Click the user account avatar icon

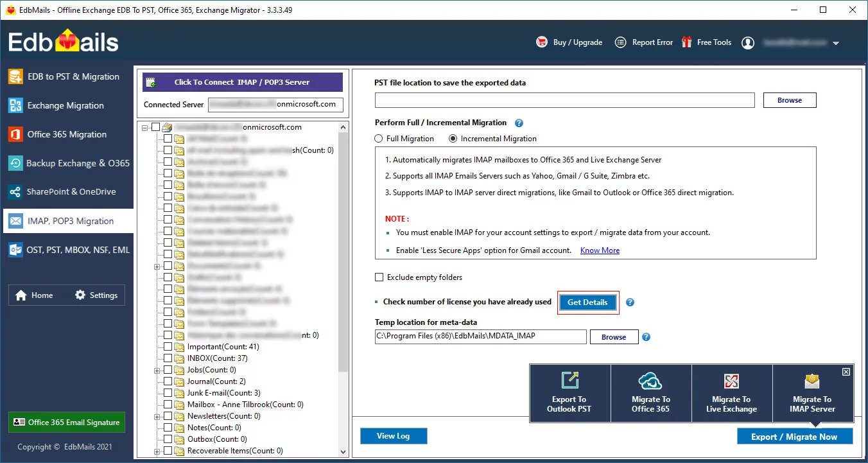[748, 42]
